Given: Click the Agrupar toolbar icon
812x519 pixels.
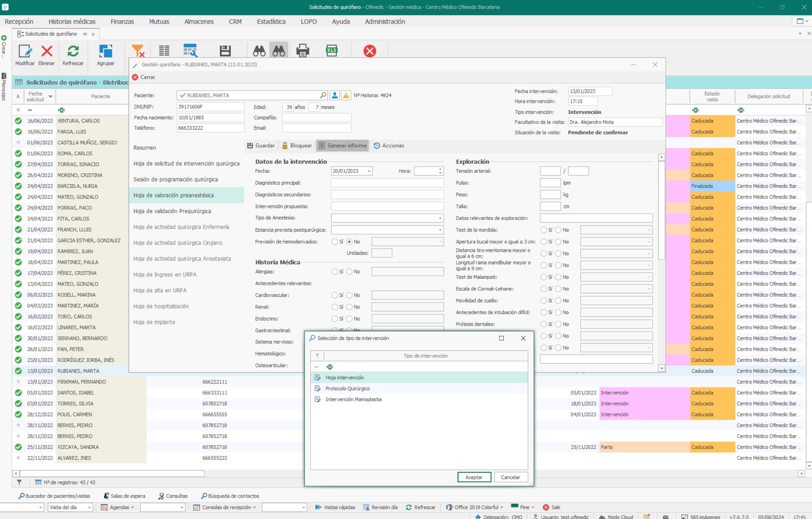Looking at the screenshot, I should tap(105, 51).
